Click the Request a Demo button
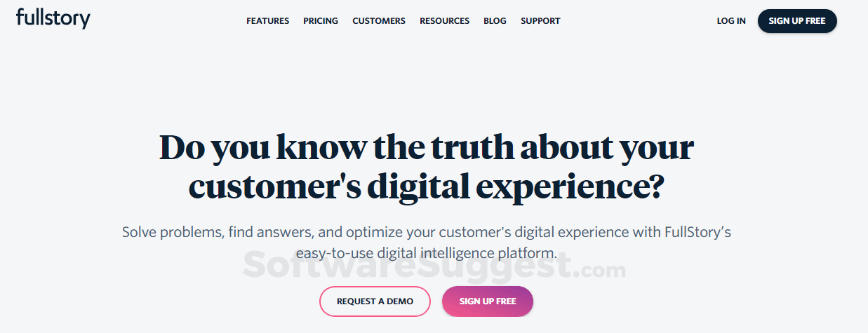The height and width of the screenshot is (333, 868). tap(375, 301)
